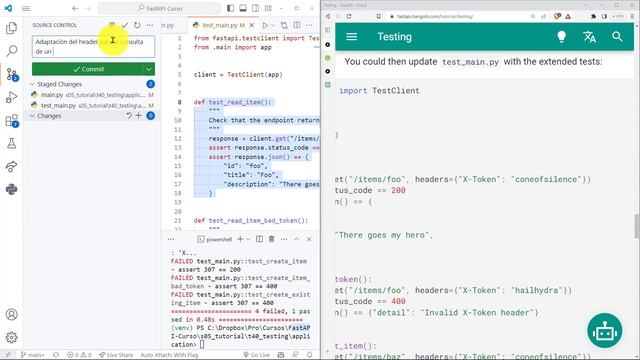The height and width of the screenshot is (360, 640).
Task: Switch to the partially hidden .py editor tab
Action: click(169, 25)
